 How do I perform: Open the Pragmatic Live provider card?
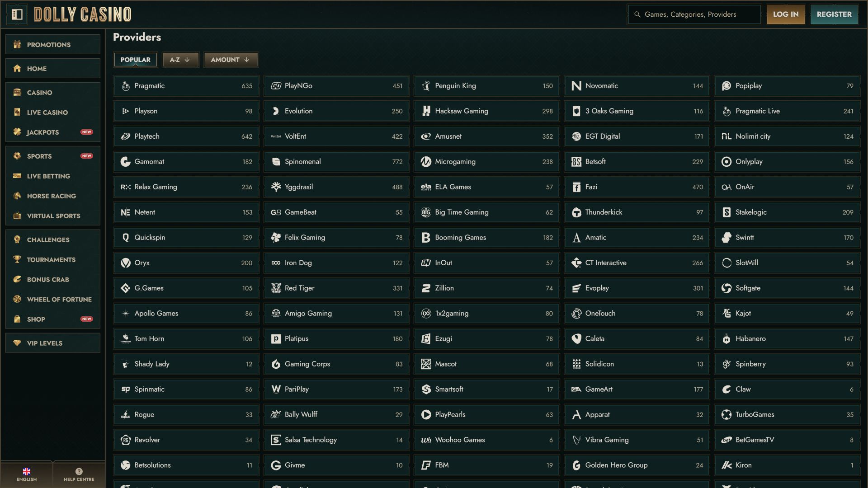tap(787, 111)
